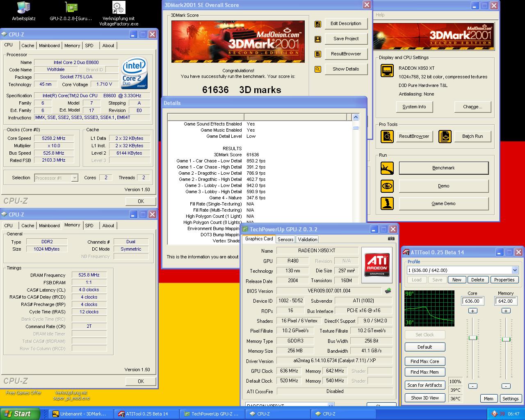Switch to Cache tab in upper CPU-Z
Screen dimensions: 525x420
(x=28, y=46)
